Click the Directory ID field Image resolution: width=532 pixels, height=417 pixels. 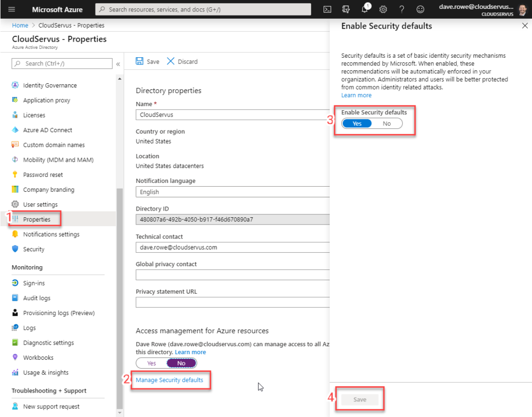(233, 219)
